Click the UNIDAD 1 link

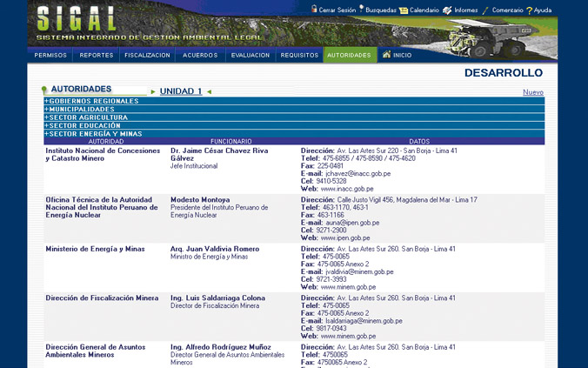pyautogui.click(x=181, y=91)
